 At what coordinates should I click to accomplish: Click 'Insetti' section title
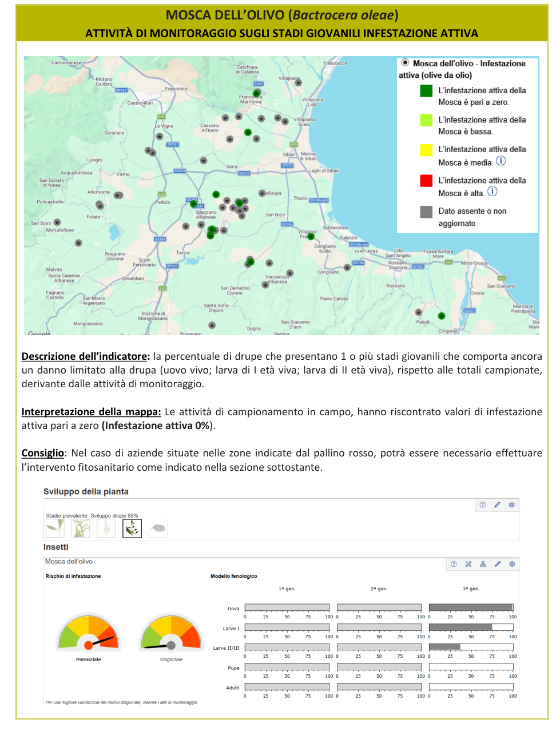(55, 547)
